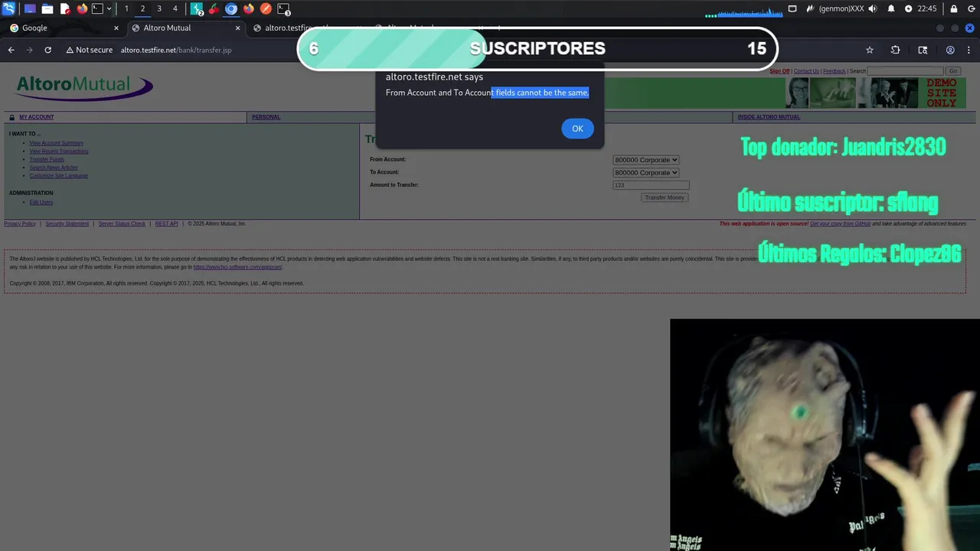Open the file manager icon in the top panel
This screenshot has width=980, height=551.
point(47,9)
